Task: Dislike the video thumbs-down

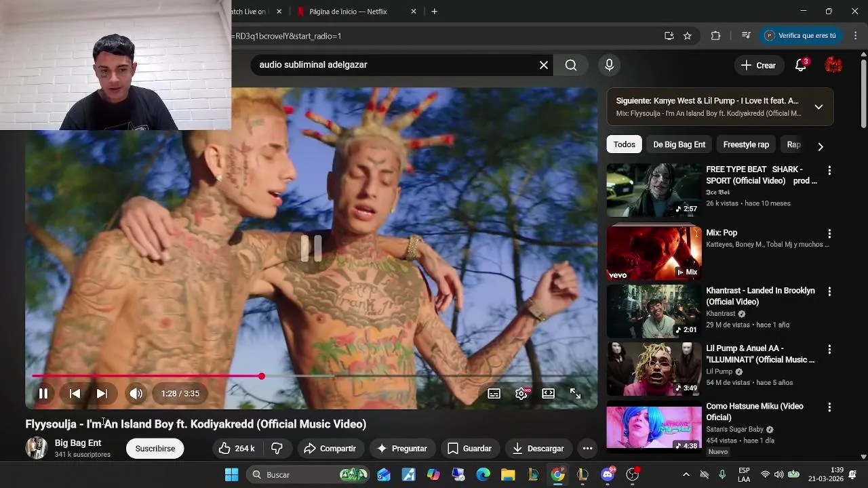Action: coord(277,449)
